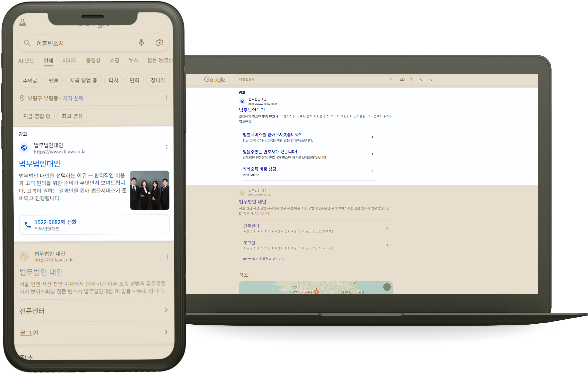Click the keyboard icon in desktop search bar
The height and width of the screenshot is (373, 588).
(x=402, y=79)
